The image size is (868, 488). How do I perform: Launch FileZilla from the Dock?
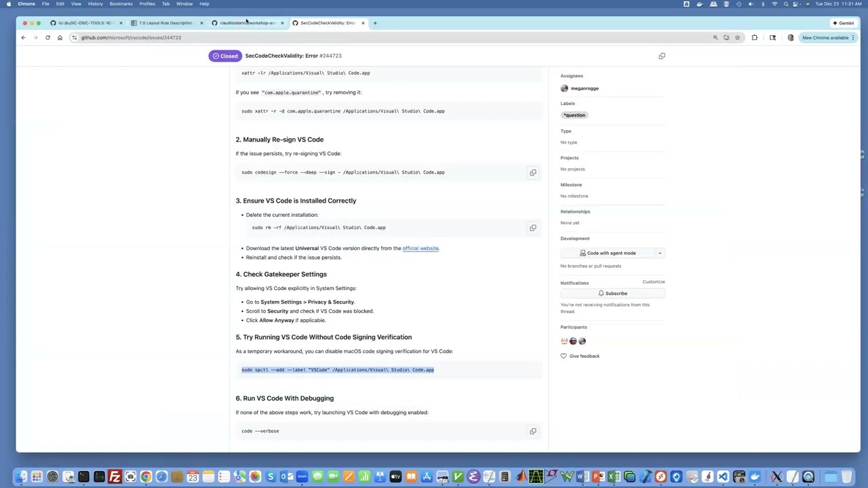click(x=115, y=476)
